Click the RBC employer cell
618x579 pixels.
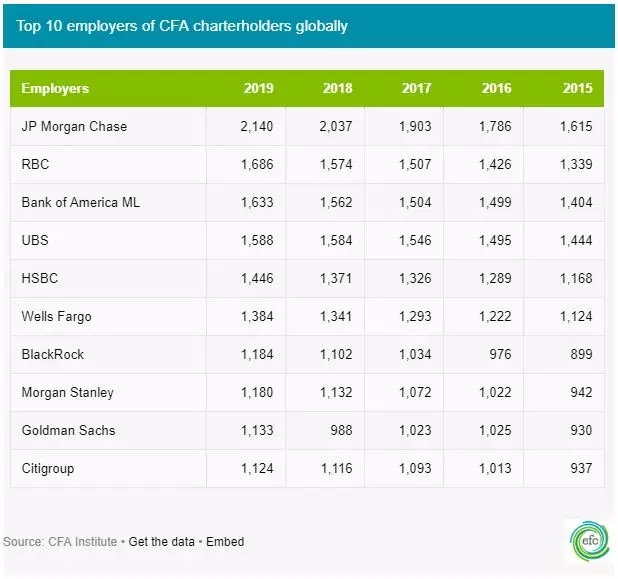[35, 165]
